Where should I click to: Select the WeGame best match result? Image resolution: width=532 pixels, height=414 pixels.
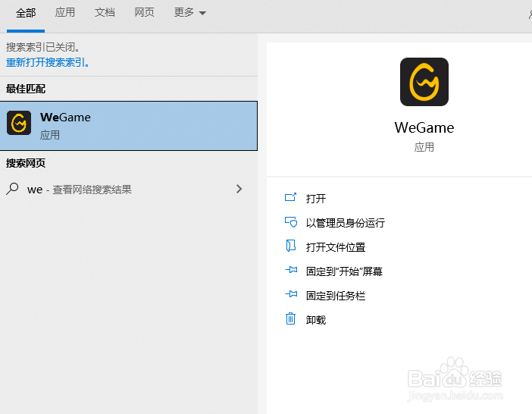pos(129,126)
